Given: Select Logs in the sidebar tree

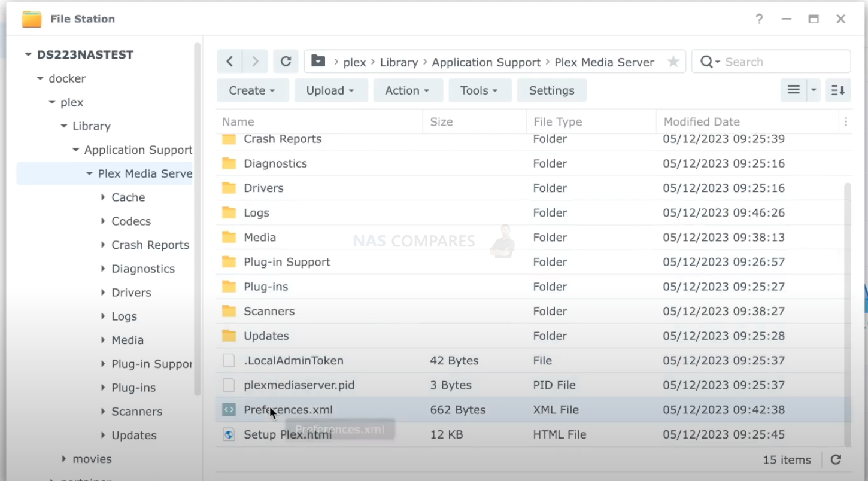Looking at the screenshot, I should tap(124, 316).
